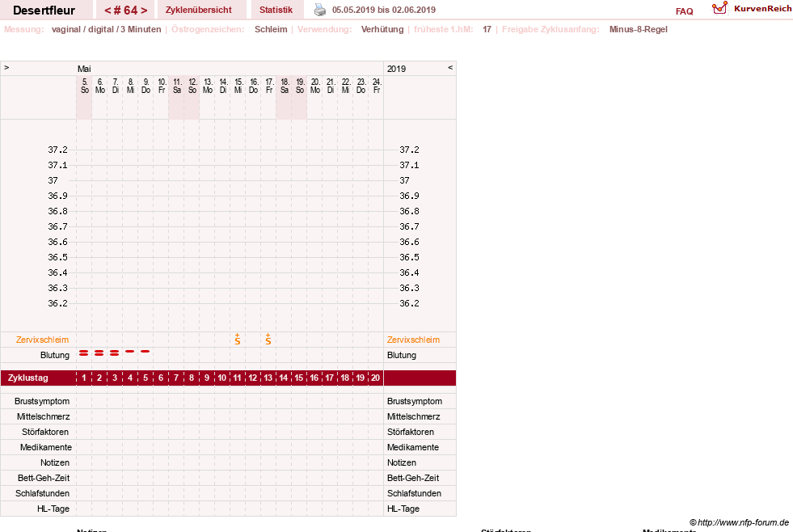Click date range 05.05.2019 bis 02.06.2019
Image resolution: width=793 pixels, height=532 pixels.
(384, 10)
